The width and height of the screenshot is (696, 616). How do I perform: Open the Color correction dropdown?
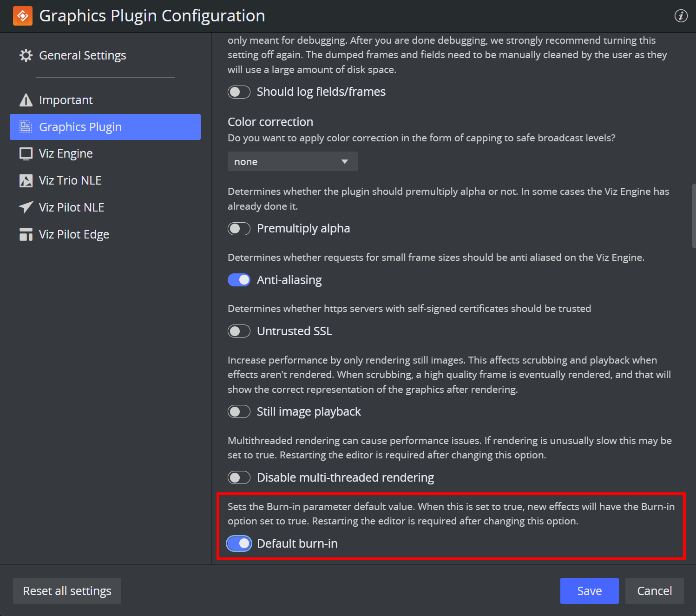click(x=293, y=161)
